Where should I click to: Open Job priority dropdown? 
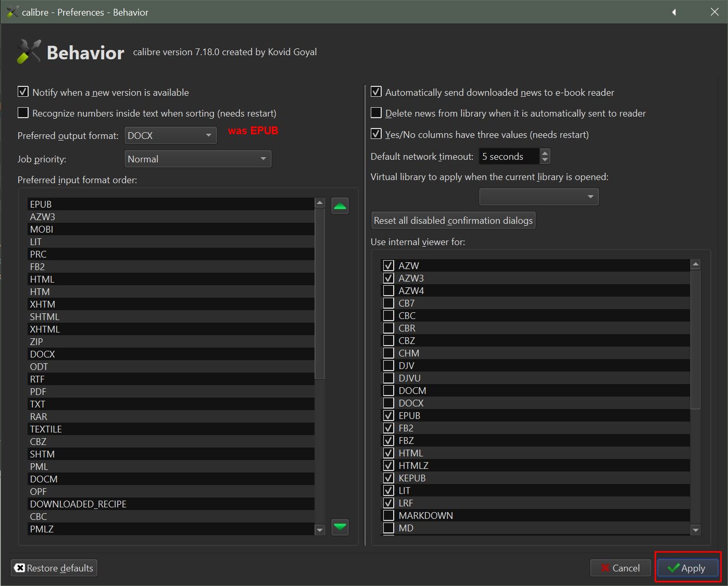198,159
